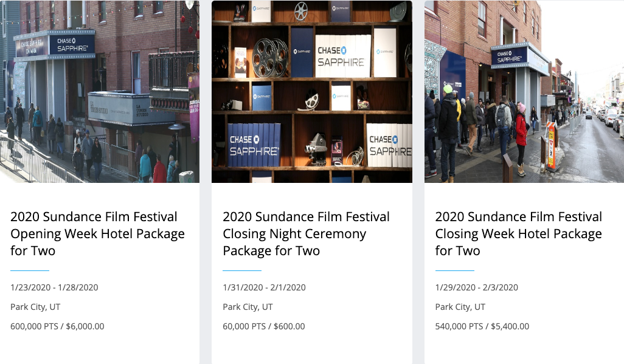Select the 540,000 PTS / $5,400.00 price

point(482,326)
